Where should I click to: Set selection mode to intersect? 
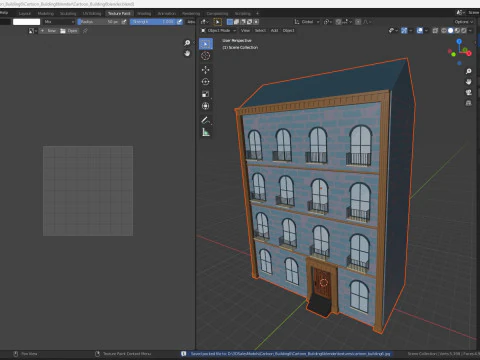[x=256, y=22]
